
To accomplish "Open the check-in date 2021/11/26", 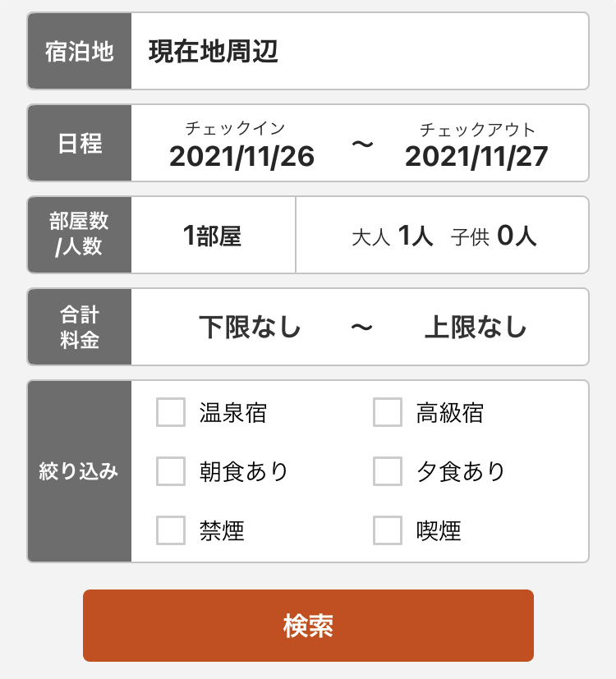I will 241,156.
